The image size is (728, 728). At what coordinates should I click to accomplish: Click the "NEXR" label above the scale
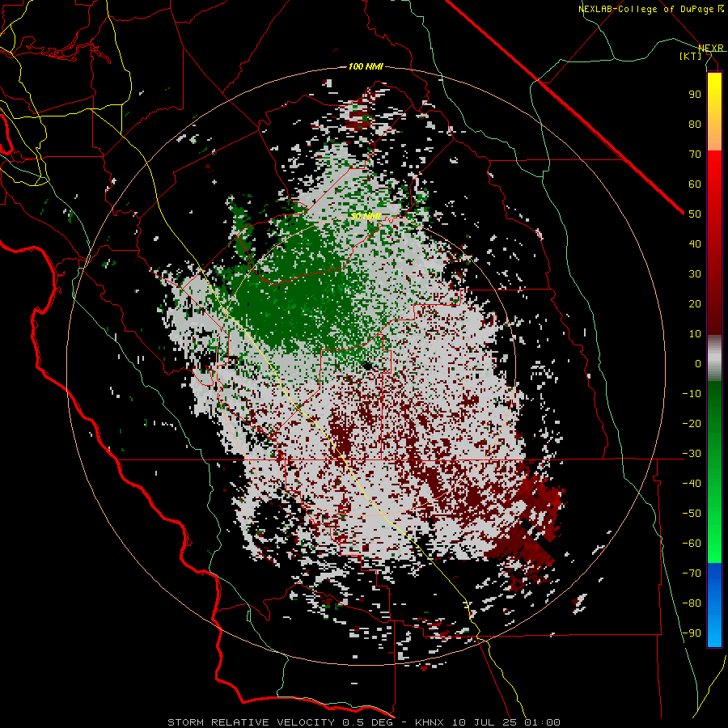pyautogui.click(x=711, y=49)
